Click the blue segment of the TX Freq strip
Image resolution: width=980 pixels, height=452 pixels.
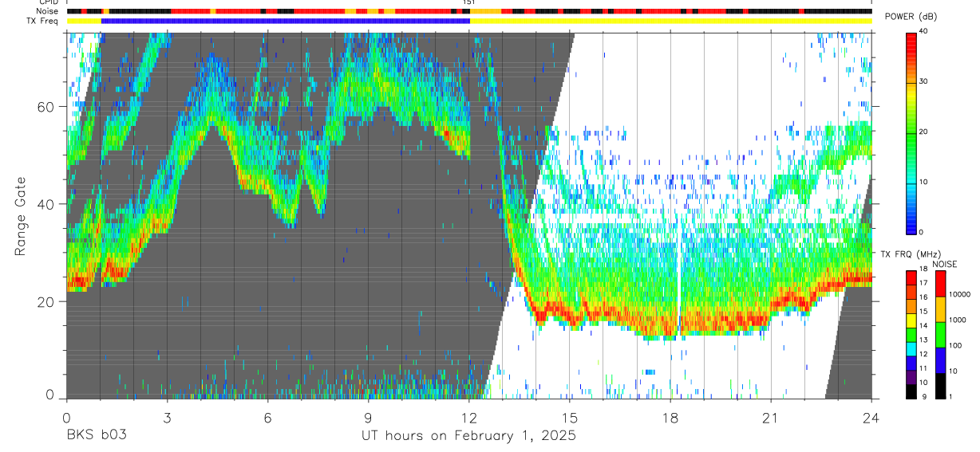286,21
